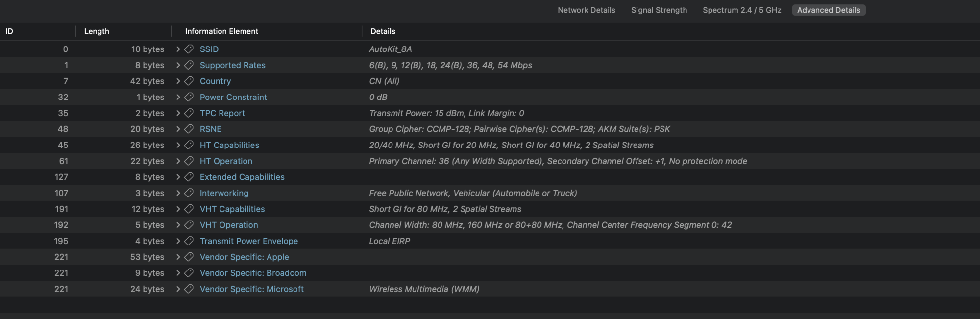Click the tag icon beside VHT Operation

pos(189,225)
